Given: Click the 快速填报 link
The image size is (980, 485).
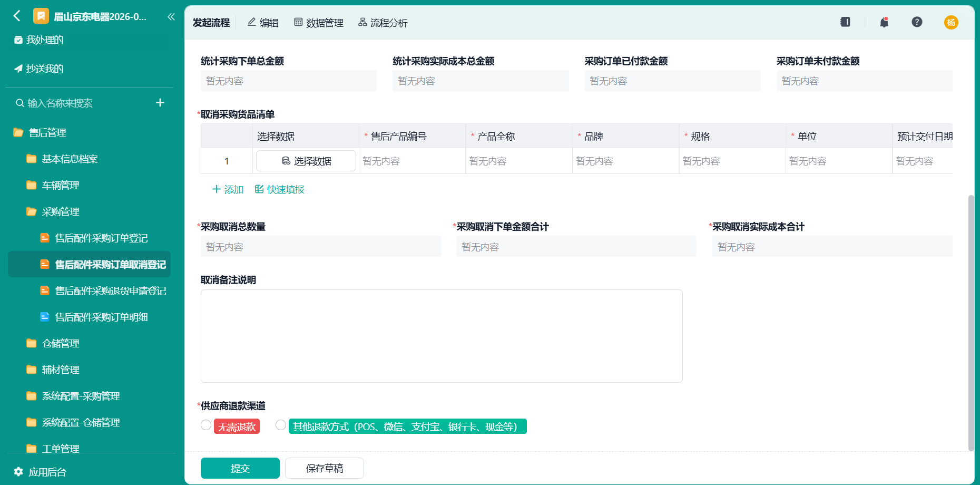Looking at the screenshot, I should coord(280,189).
